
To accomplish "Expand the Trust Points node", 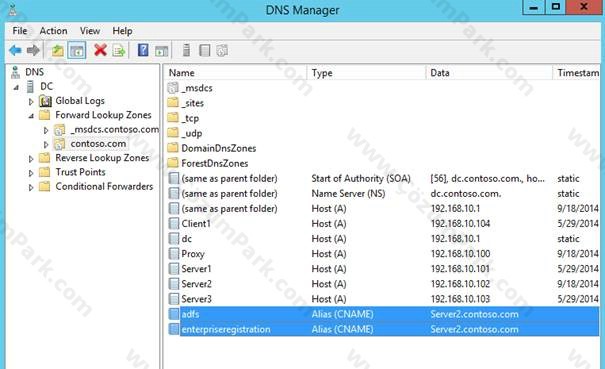I will 31,173.
